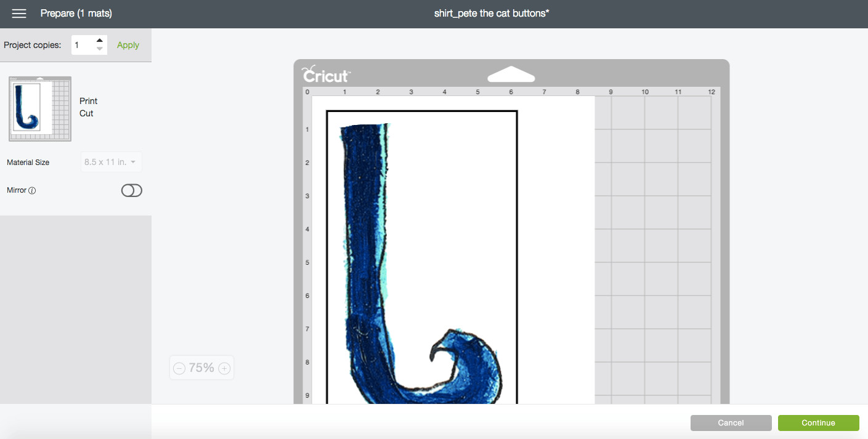Click the Project copies label

tap(33, 45)
